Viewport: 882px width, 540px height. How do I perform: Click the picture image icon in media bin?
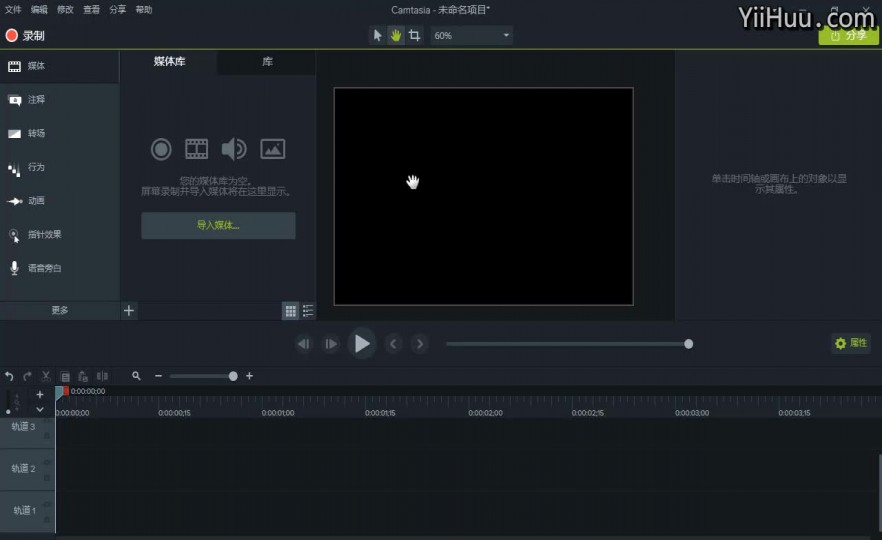tap(273, 149)
